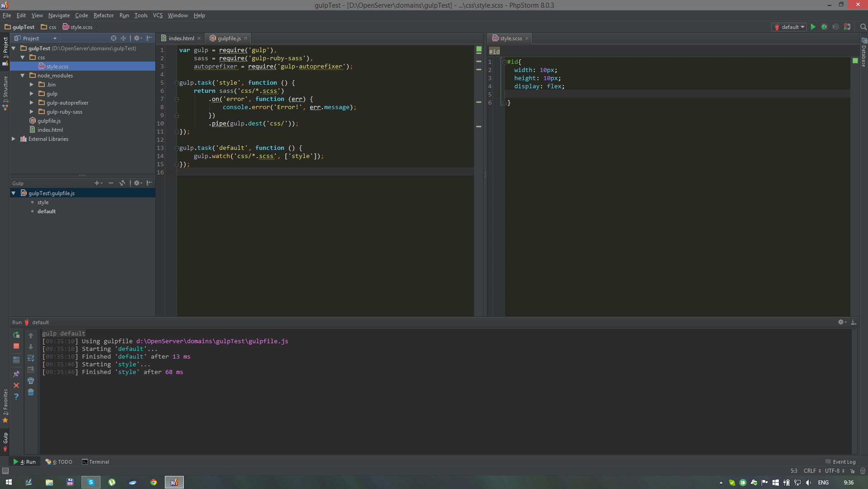Toggle listening for PHP debug connections
The height and width of the screenshot is (489, 868).
tap(847, 27)
